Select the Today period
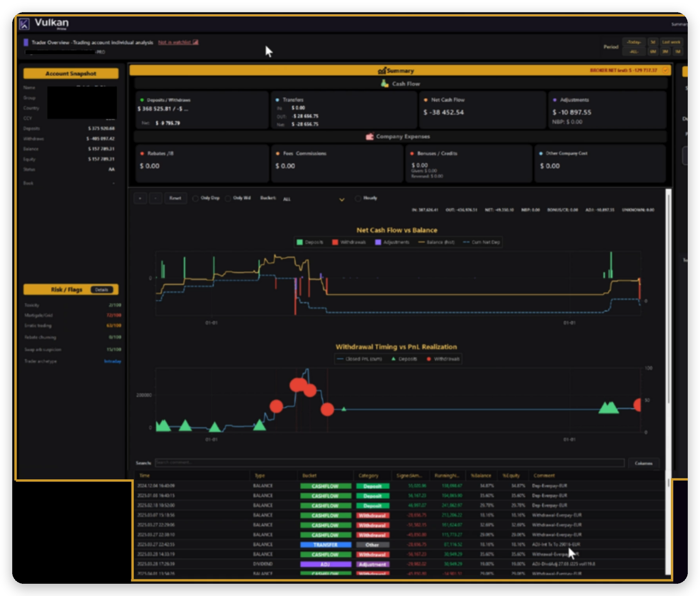 click(x=634, y=42)
